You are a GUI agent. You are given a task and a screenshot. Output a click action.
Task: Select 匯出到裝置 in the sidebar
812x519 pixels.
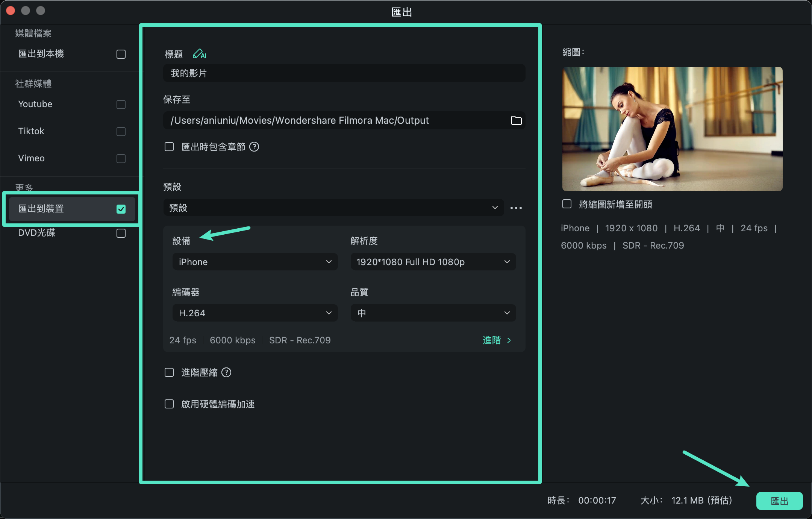tap(71, 209)
